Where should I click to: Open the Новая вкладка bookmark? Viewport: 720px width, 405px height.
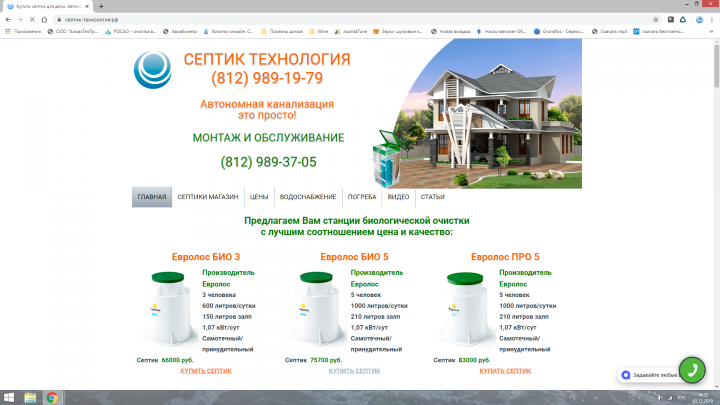pos(450,32)
